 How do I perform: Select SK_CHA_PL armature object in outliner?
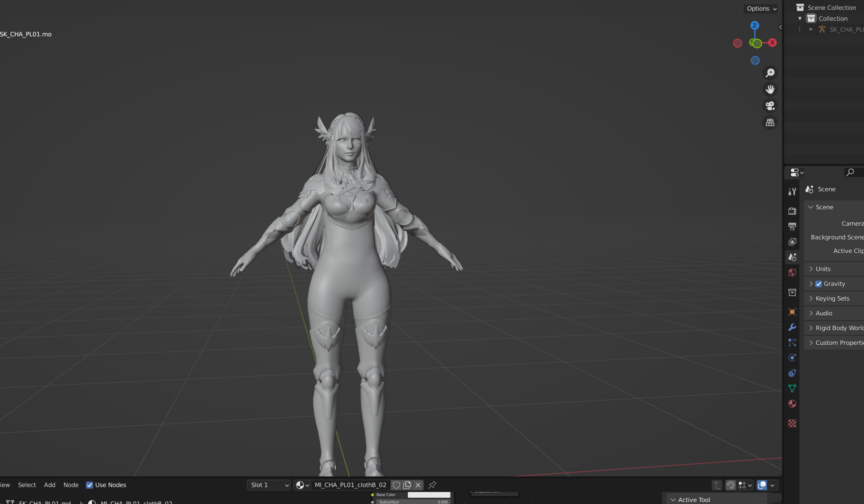tap(846, 30)
